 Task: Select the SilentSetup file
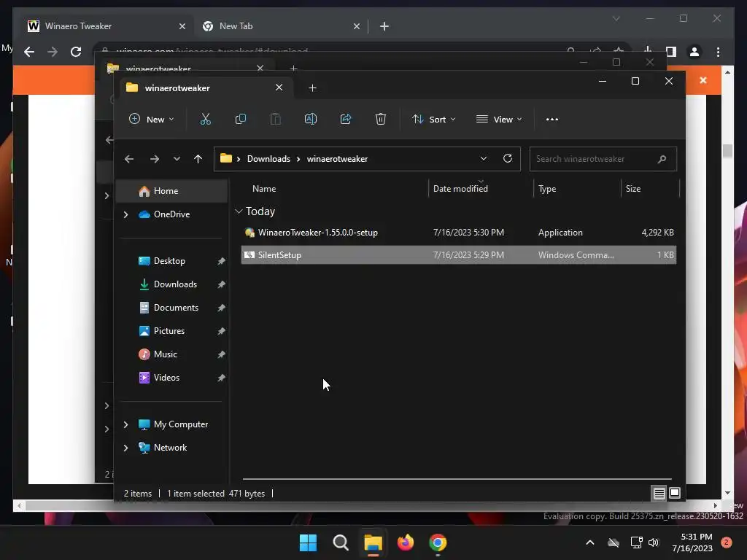(459, 254)
